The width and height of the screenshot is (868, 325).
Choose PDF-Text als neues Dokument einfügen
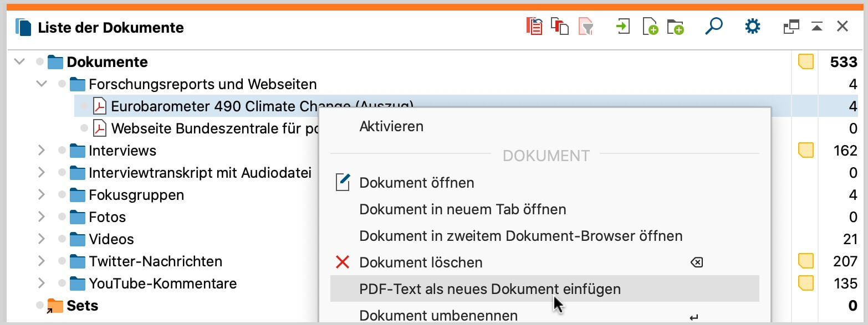pyautogui.click(x=545, y=289)
